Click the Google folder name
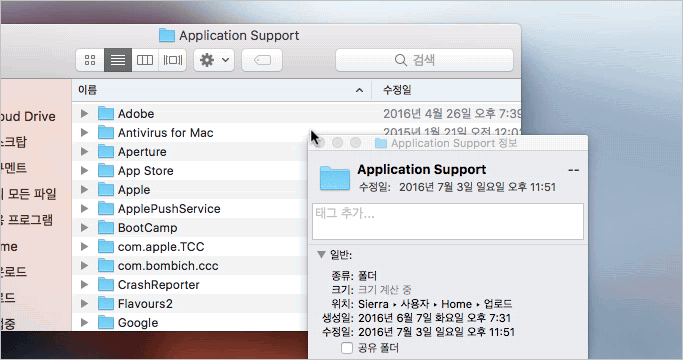 pyautogui.click(x=138, y=323)
